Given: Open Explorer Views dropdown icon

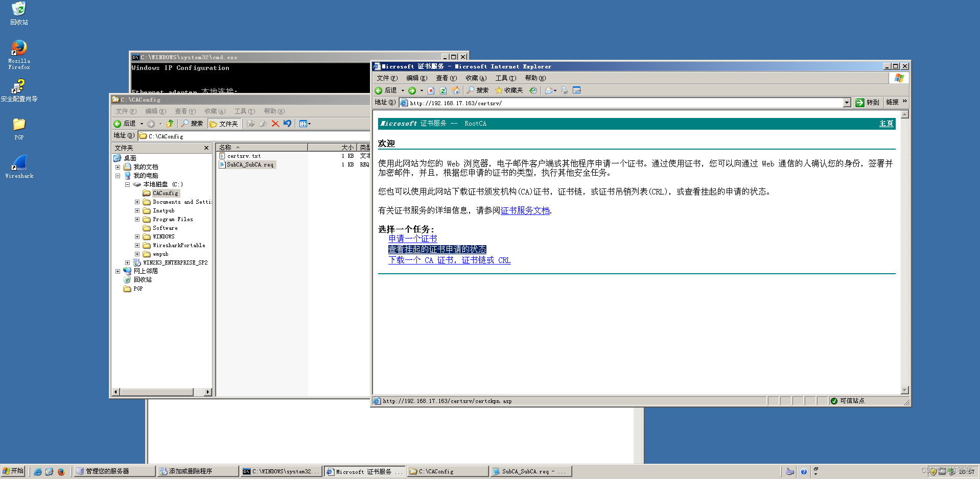Looking at the screenshot, I should (x=305, y=124).
